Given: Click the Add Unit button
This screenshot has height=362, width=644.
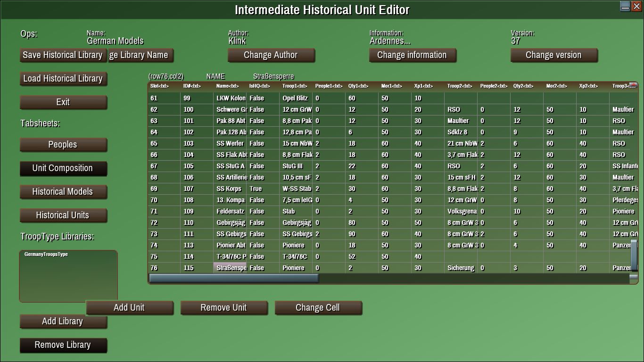Looking at the screenshot, I should [x=130, y=308].
